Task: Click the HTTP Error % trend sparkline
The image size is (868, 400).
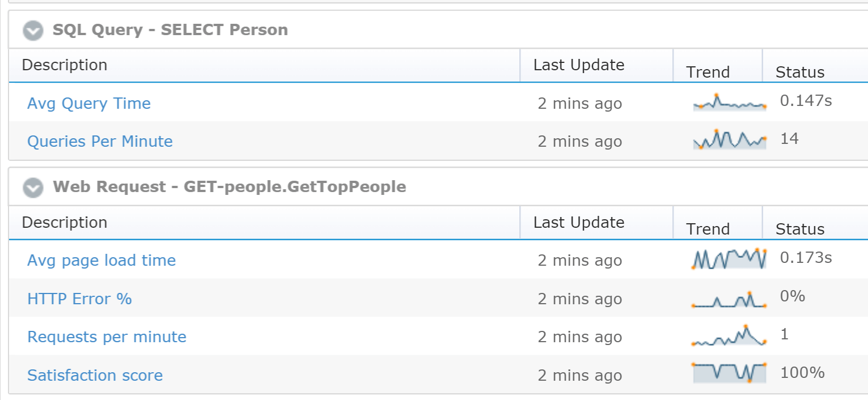Action: pyautogui.click(x=729, y=300)
